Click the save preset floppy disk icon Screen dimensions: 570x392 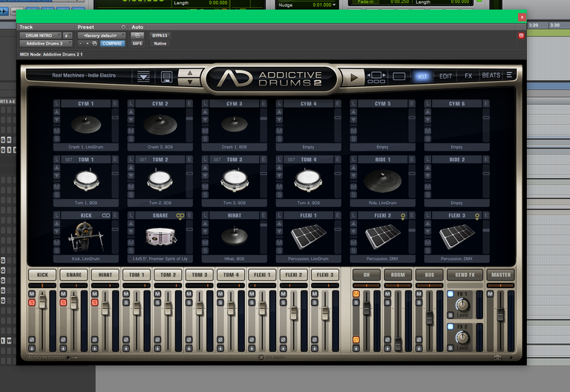[166, 76]
